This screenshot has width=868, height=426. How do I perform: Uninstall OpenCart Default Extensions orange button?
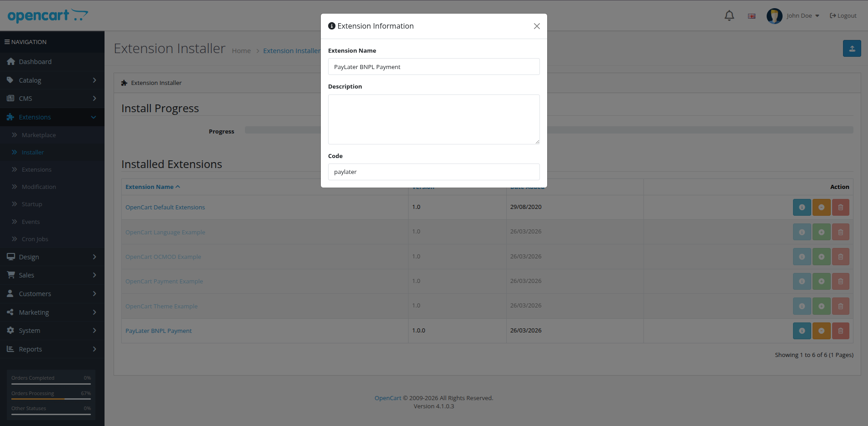(822, 207)
